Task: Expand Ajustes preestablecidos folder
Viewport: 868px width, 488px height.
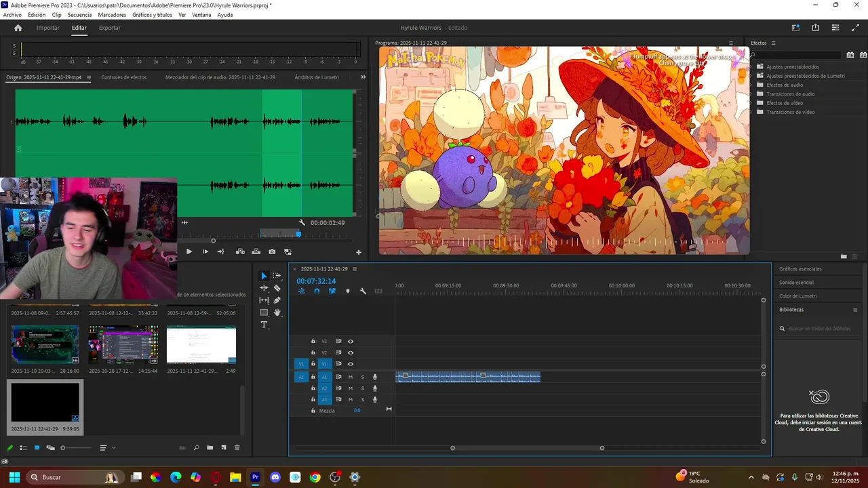Action: (752, 67)
